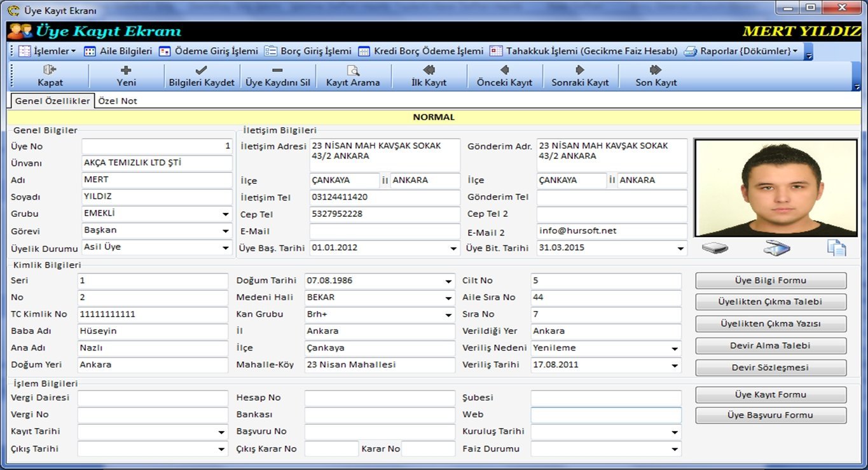Click the Vergi Dairesi input field
The image size is (868, 470).
[153, 398]
